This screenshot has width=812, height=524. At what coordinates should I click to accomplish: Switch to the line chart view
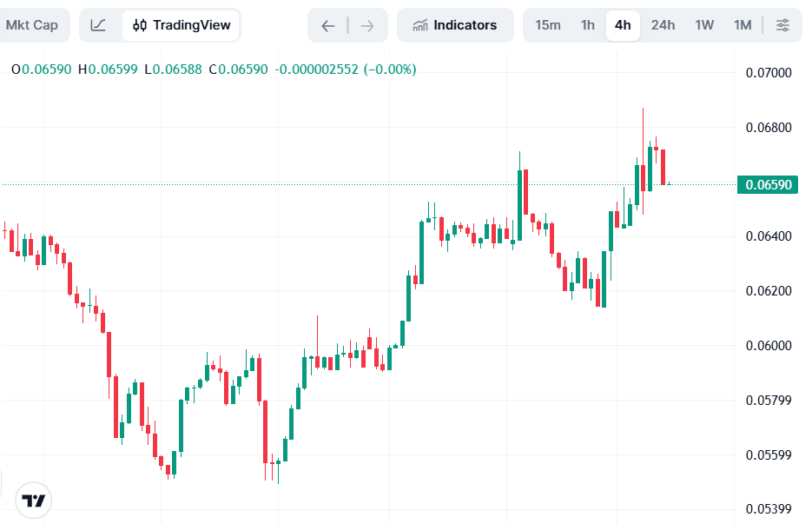(x=99, y=25)
